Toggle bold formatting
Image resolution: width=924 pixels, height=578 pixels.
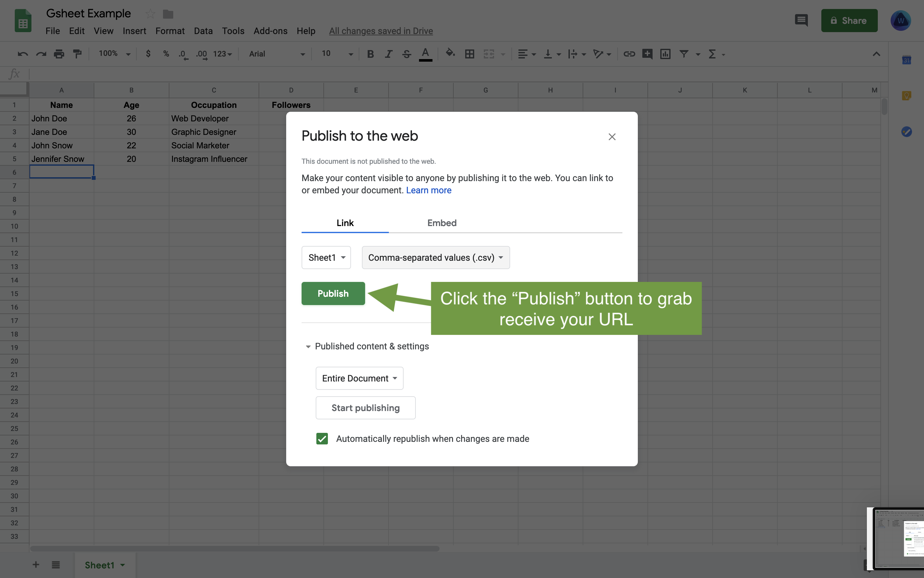tap(370, 54)
